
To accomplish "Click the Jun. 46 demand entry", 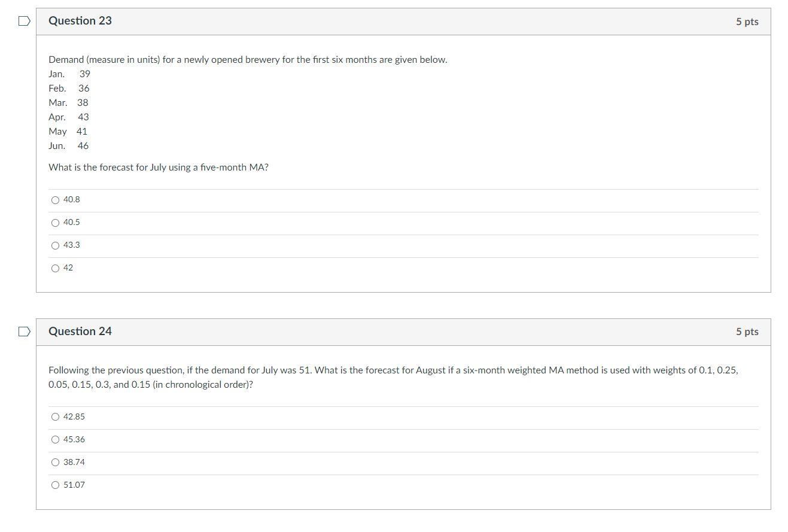I will (x=68, y=145).
